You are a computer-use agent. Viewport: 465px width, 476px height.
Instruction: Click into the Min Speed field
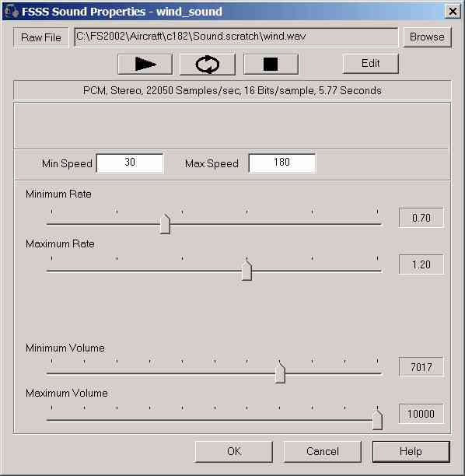[130, 163]
